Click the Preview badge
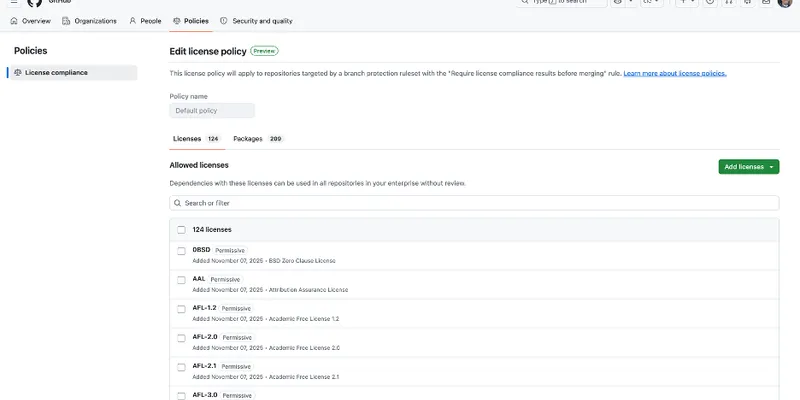The width and height of the screenshot is (800, 400). [x=264, y=51]
